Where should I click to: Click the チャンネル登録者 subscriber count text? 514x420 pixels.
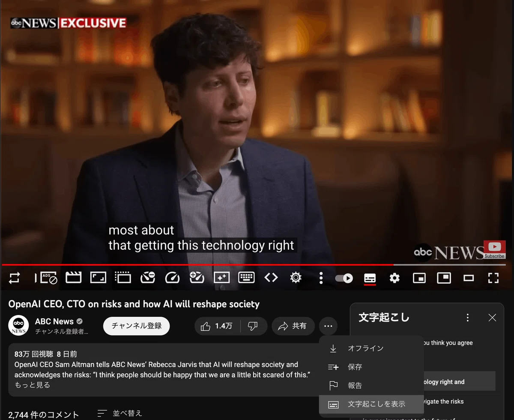click(x=62, y=331)
